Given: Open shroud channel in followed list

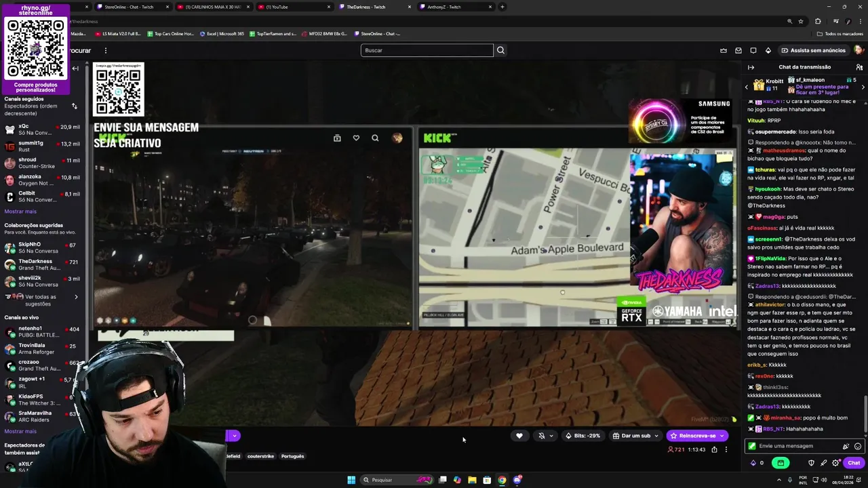Looking at the screenshot, I should point(42,163).
